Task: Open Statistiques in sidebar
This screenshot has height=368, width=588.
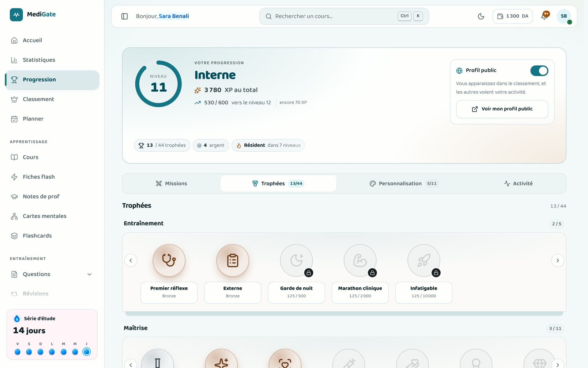Action: click(x=52, y=60)
